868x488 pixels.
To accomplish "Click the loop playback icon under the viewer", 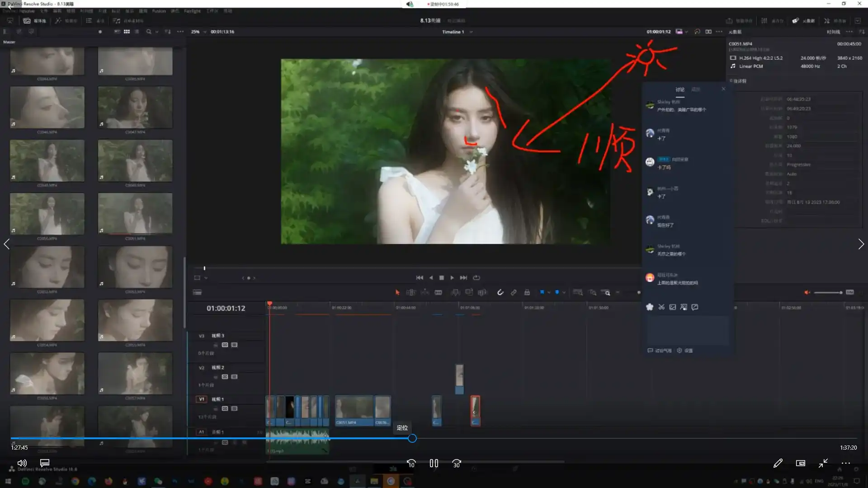I will click(x=477, y=278).
